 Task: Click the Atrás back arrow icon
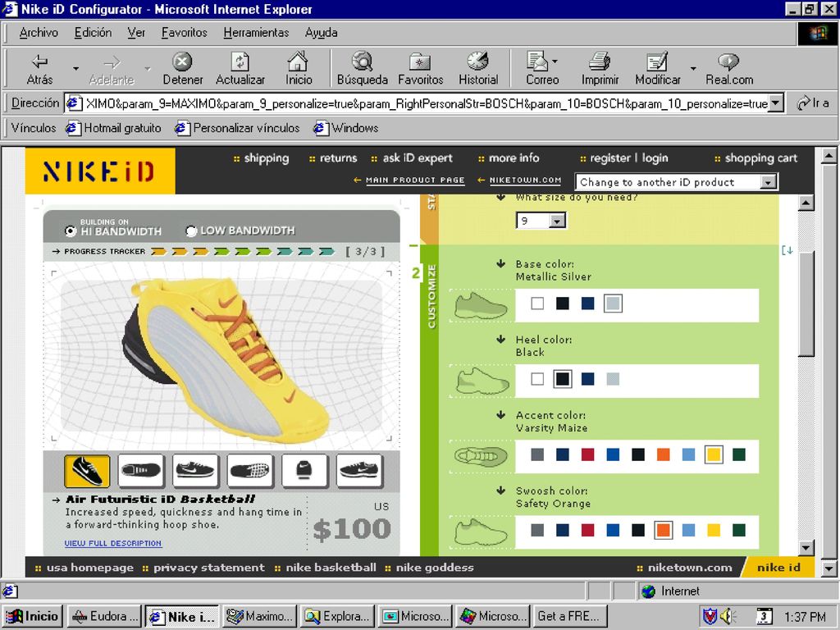[x=39, y=61]
